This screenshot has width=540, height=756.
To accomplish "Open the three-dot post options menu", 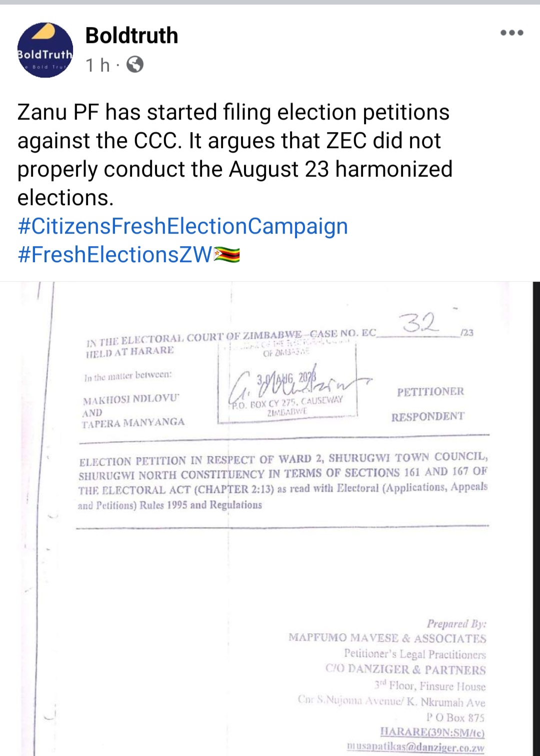I will (512, 33).
